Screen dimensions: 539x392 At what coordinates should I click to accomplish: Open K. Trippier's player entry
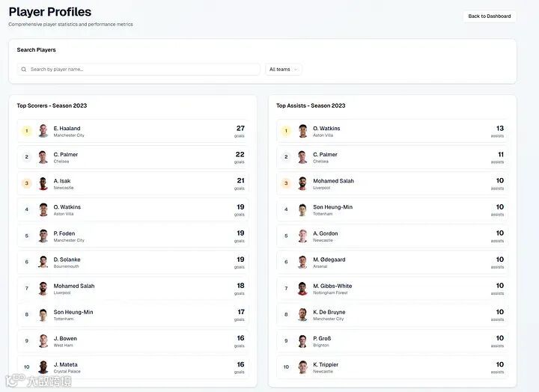tap(392, 367)
